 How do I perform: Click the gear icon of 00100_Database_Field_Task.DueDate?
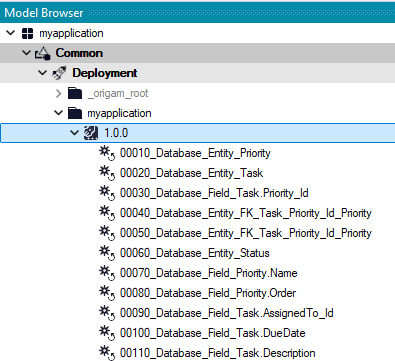107,333
